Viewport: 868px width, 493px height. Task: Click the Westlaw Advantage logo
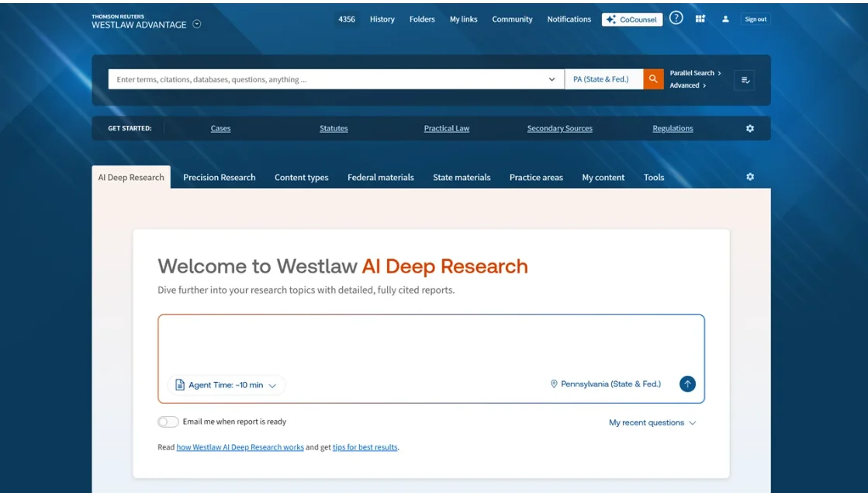pyautogui.click(x=139, y=23)
